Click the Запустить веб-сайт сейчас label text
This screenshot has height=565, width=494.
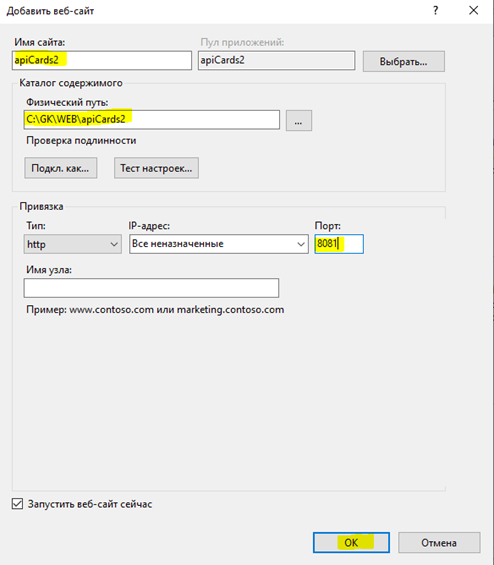pos(90,504)
